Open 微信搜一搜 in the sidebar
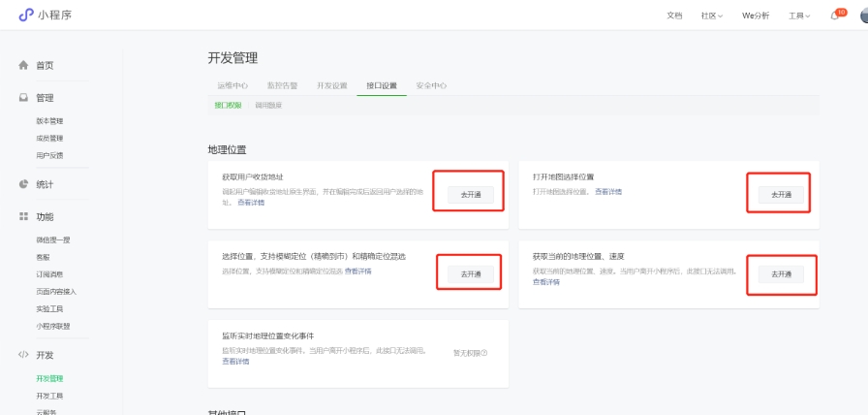This screenshot has height=415, width=868. click(x=53, y=239)
